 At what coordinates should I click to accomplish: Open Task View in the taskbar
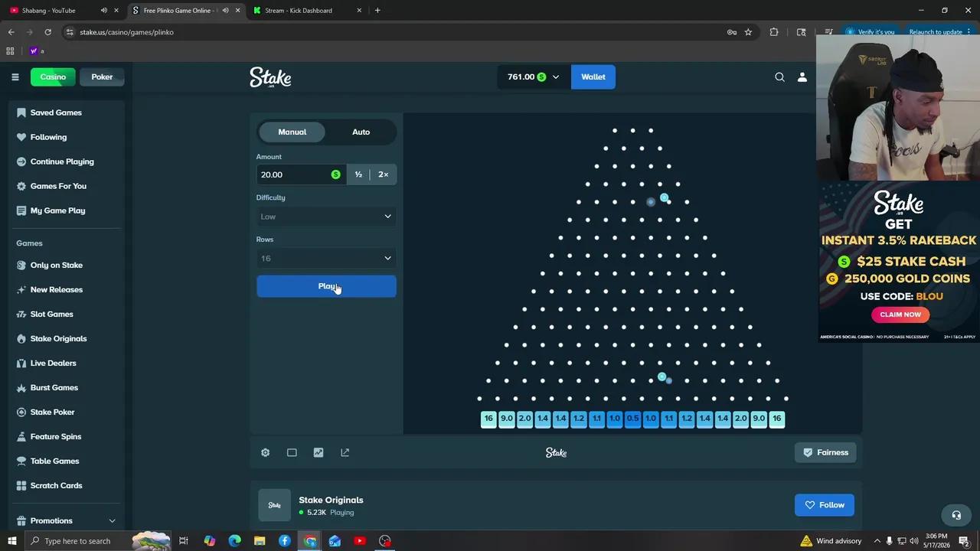click(x=184, y=541)
